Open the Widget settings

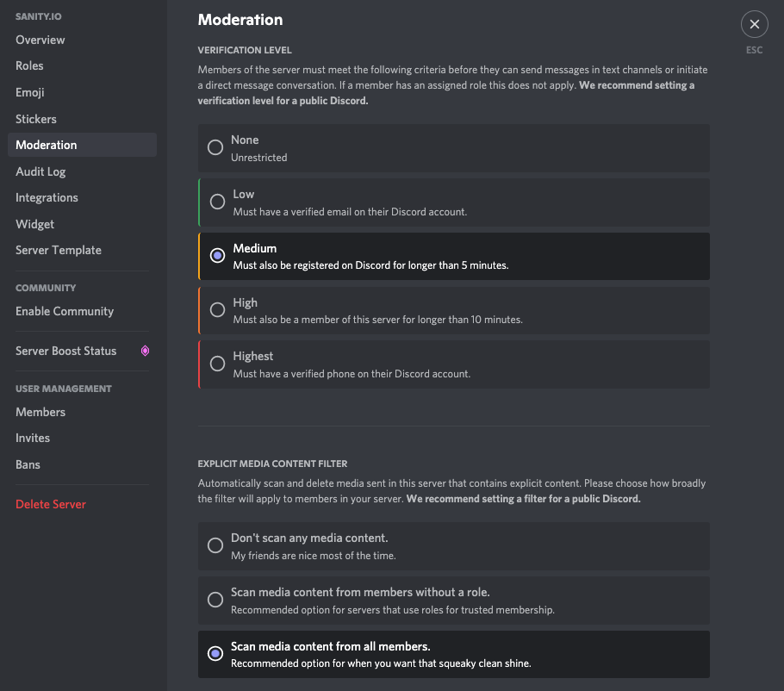[x=34, y=223]
